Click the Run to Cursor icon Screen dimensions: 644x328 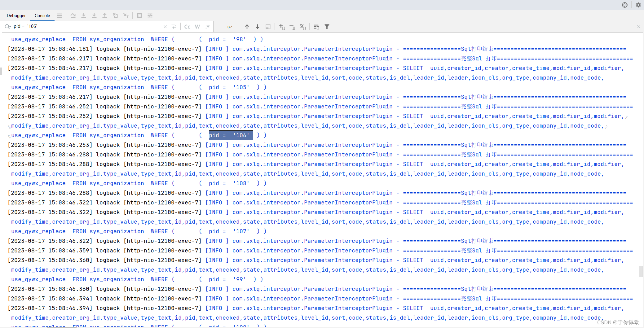[x=126, y=15]
